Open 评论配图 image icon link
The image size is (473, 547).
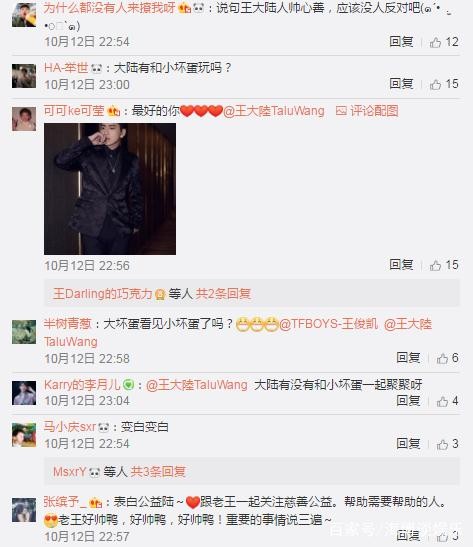[367, 111]
